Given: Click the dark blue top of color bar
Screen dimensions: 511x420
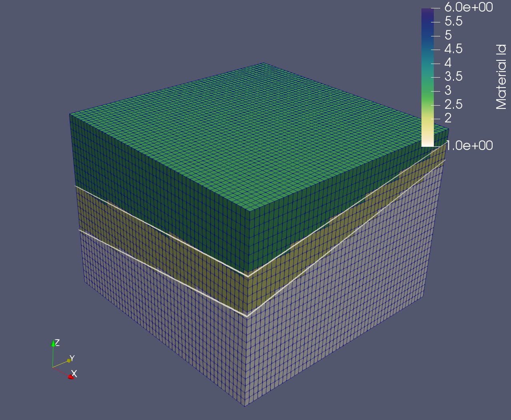Looking at the screenshot, I should pos(427,16).
